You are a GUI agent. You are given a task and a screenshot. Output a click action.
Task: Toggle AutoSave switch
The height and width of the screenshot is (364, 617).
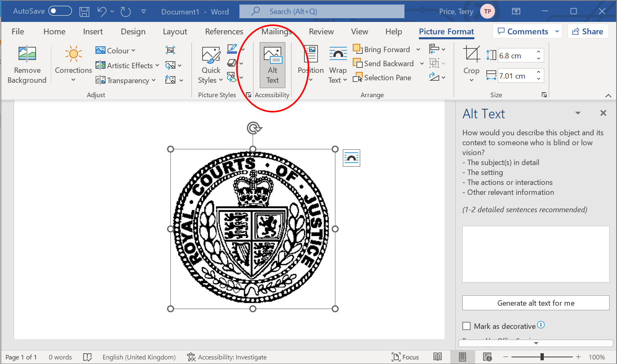coord(60,11)
